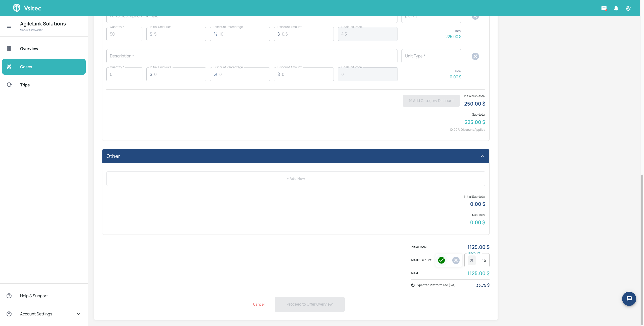Click Proceed to Offer Overview button
Screen dimensions: 644x326
309,304
